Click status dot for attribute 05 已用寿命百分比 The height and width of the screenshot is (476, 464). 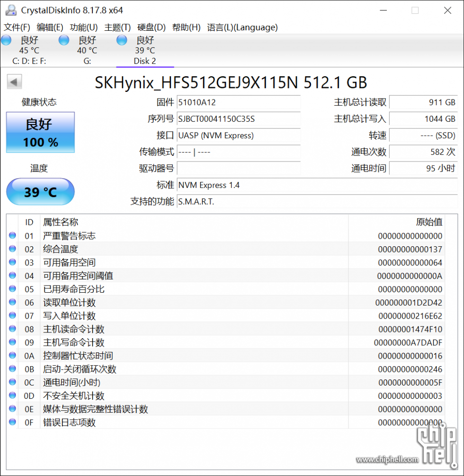[12, 288]
